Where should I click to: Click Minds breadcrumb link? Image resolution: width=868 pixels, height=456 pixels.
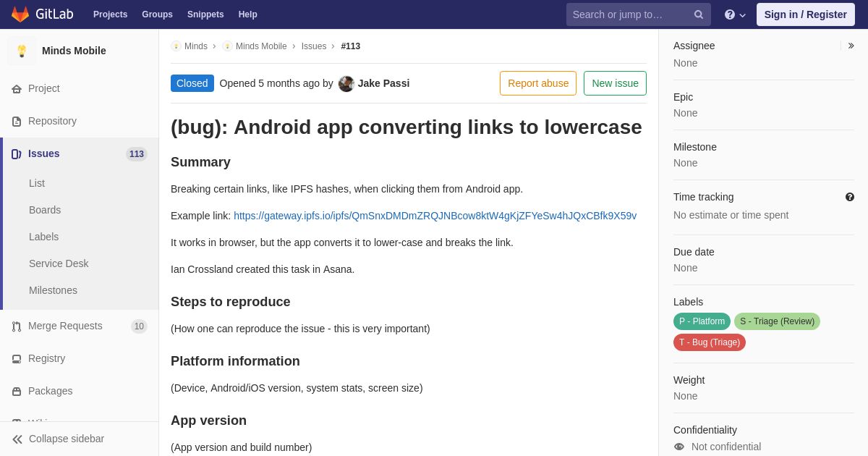click(x=196, y=46)
